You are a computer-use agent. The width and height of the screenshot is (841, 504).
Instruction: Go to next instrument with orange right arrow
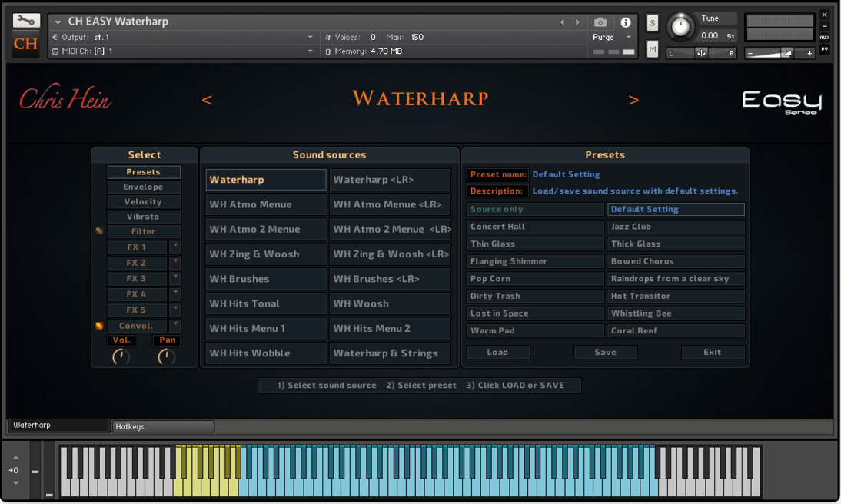[633, 100]
